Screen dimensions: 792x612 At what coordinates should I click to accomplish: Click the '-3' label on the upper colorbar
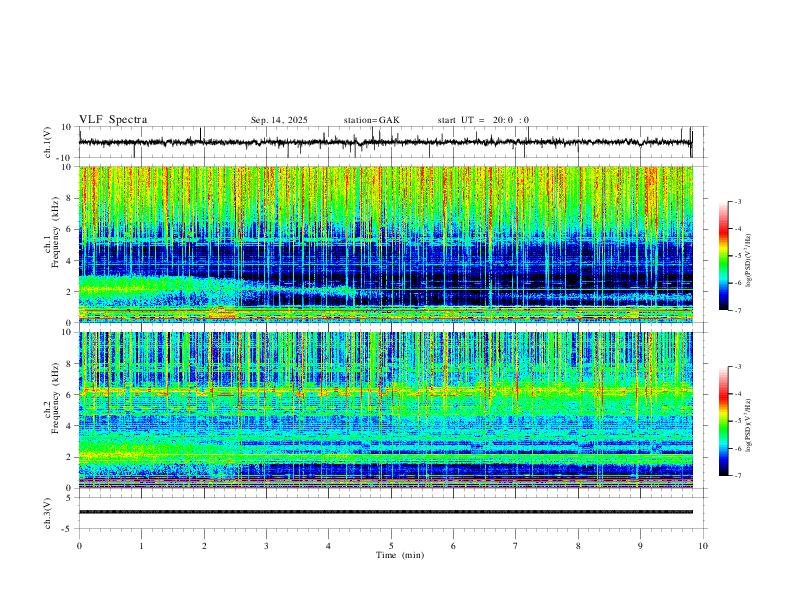[738, 201]
